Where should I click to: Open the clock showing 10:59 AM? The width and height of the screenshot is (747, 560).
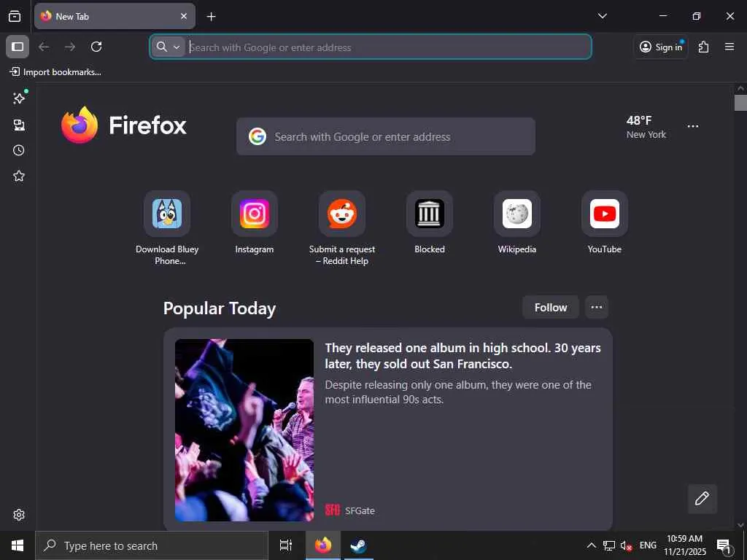(684, 545)
